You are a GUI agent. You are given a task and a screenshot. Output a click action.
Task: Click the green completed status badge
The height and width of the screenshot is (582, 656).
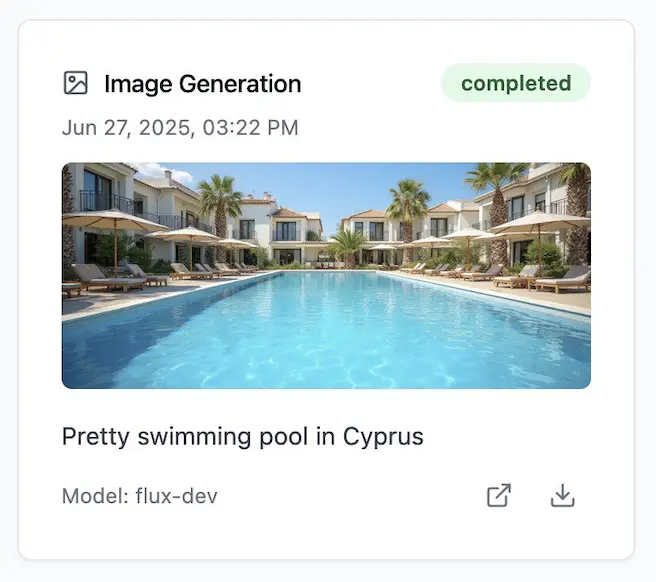click(516, 83)
